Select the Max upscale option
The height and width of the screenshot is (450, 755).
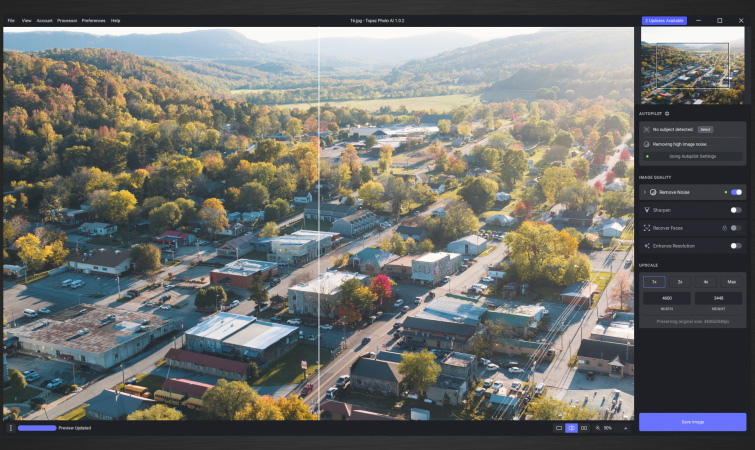731,282
